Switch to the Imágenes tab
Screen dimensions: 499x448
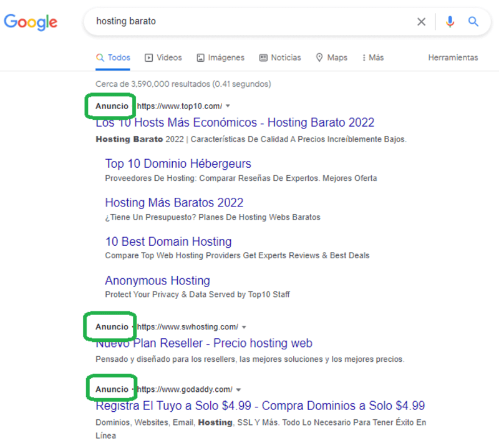point(221,57)
